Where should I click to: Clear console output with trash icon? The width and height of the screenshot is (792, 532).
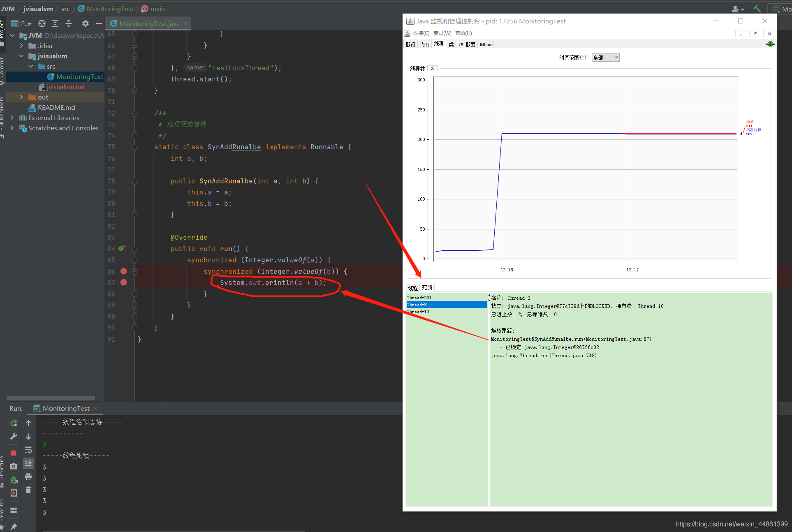pos(28,490)
